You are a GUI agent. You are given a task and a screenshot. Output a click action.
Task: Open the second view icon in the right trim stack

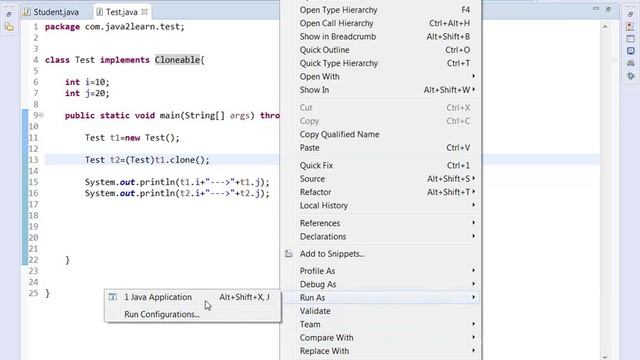point(631,27)
